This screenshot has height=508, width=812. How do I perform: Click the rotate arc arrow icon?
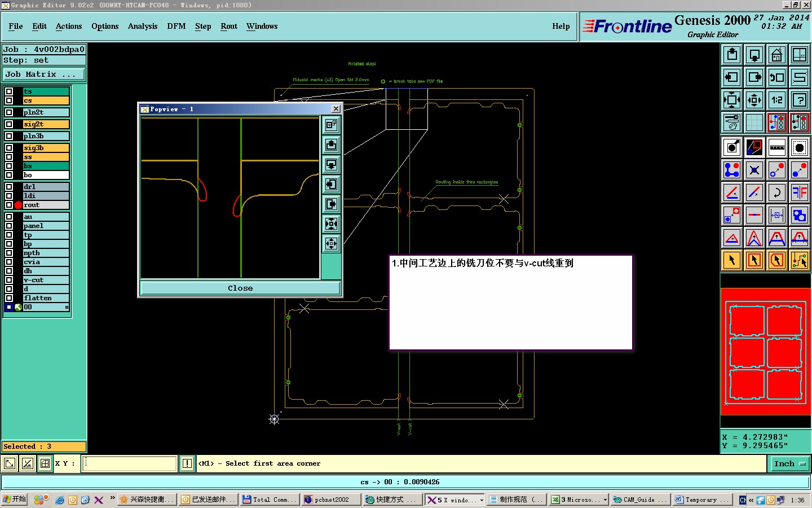[x=777, y=192]
